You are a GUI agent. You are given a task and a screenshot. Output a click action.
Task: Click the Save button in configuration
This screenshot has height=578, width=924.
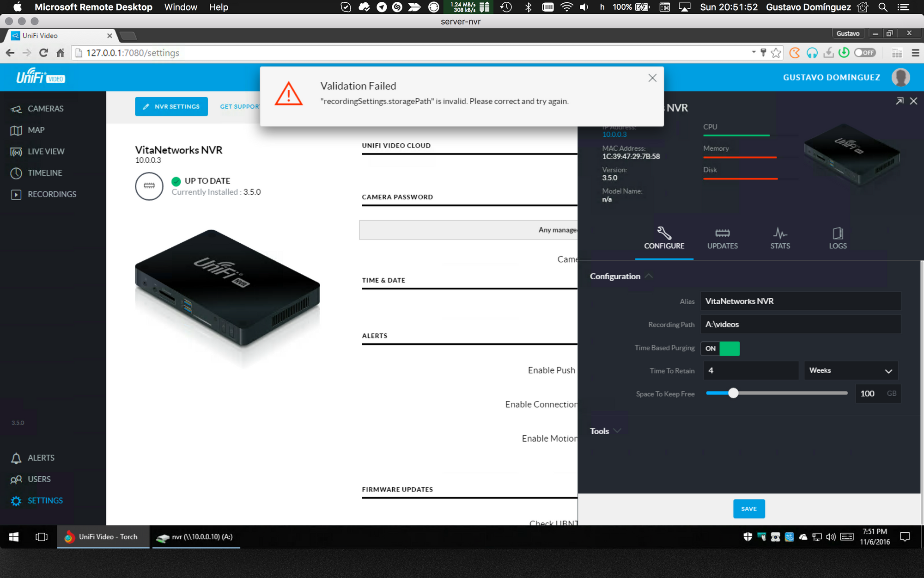(748, 509)
